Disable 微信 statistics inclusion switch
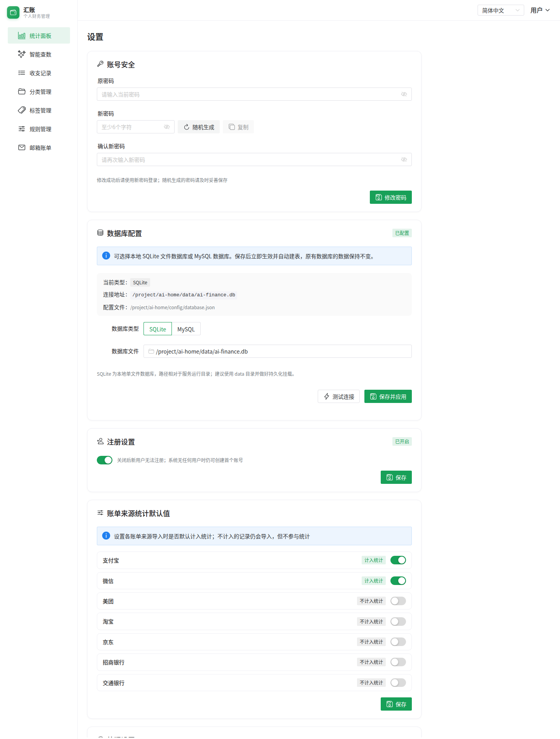This screenshot has width=560, height=739. [398, 581]
